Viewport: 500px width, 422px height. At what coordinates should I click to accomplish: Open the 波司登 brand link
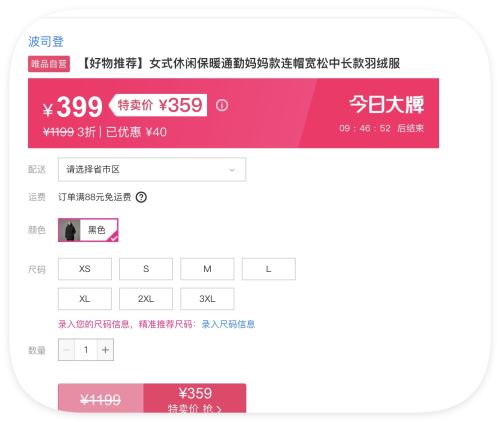[46, 42]
